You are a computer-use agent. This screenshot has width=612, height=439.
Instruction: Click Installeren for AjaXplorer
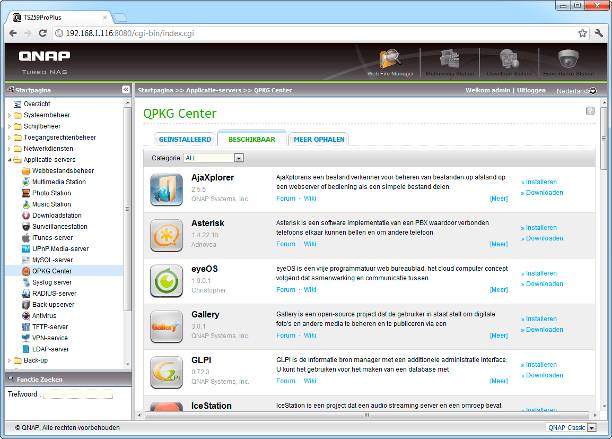pyautogui.click(x=541, y=182)
